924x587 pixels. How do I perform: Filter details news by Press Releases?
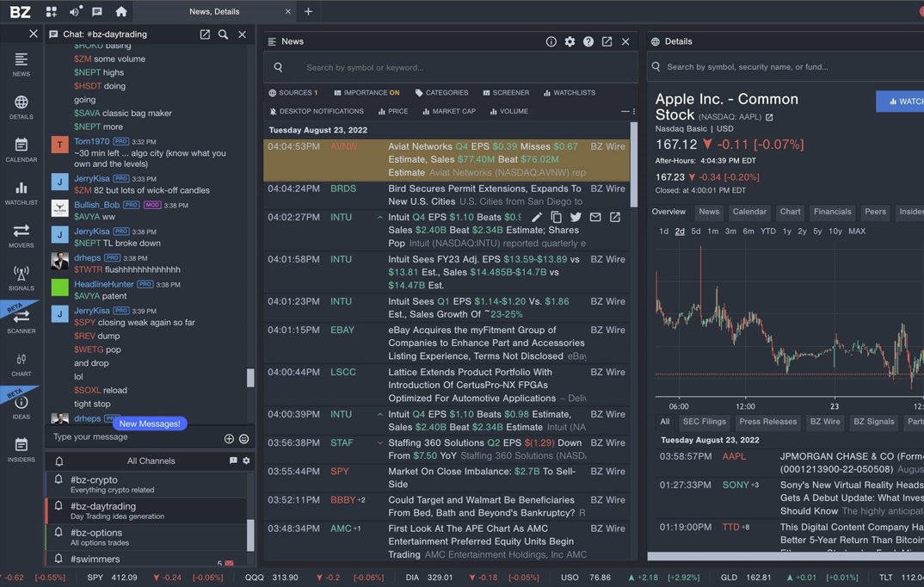coord(767,422)
